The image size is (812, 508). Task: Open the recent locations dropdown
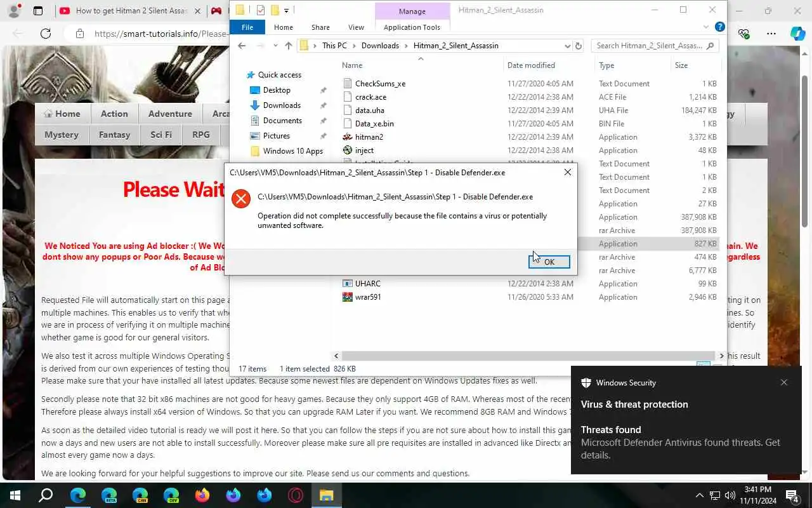click(x=275, y=46)
